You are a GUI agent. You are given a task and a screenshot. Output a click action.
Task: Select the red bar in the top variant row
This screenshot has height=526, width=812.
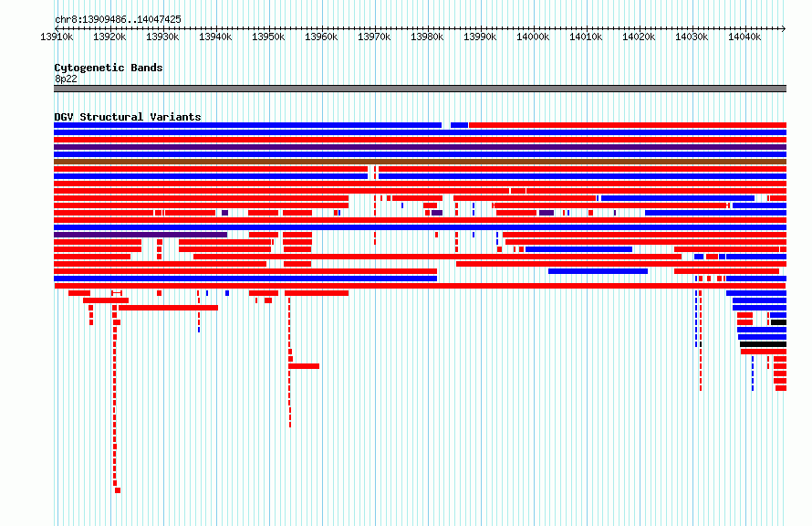(x=628, y=125)
